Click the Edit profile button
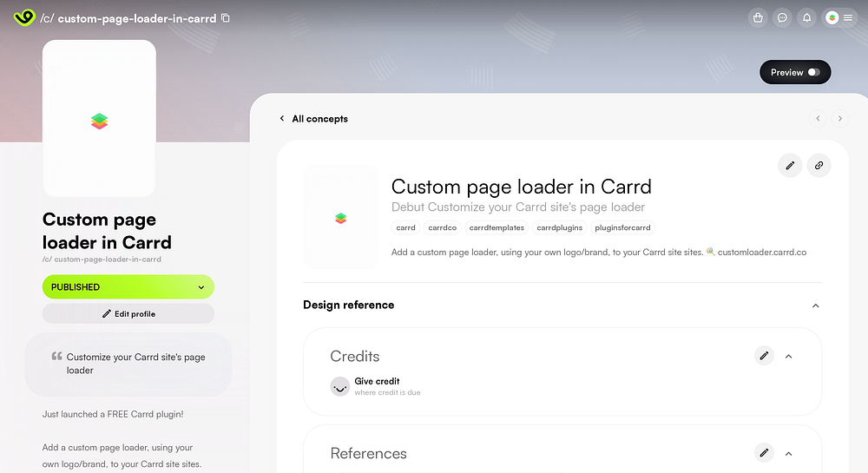This screenshot has width=868, height=473. (x=128, y=313)
